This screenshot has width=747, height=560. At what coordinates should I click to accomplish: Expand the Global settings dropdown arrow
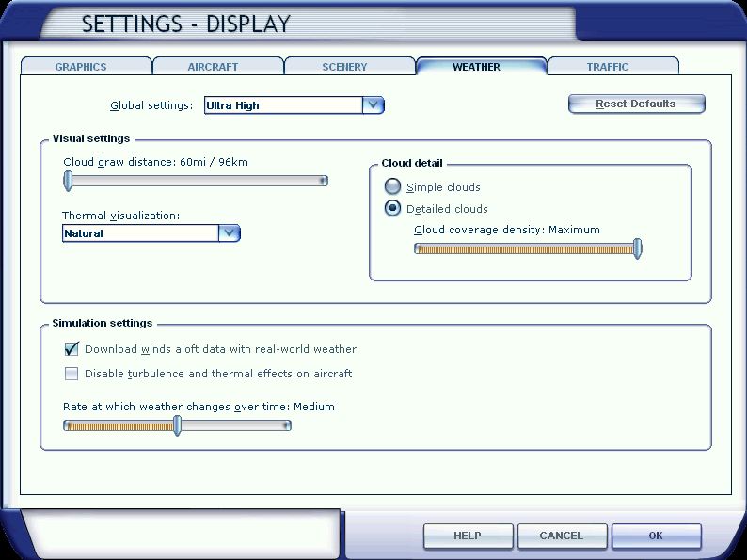click(373, 105)
